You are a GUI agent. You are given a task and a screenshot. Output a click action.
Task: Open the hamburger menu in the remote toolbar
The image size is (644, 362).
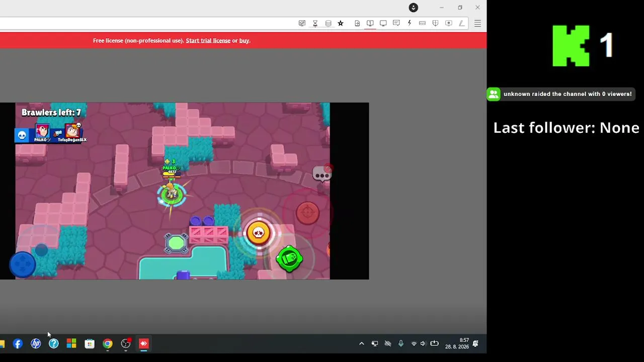[x=477, y=23]
